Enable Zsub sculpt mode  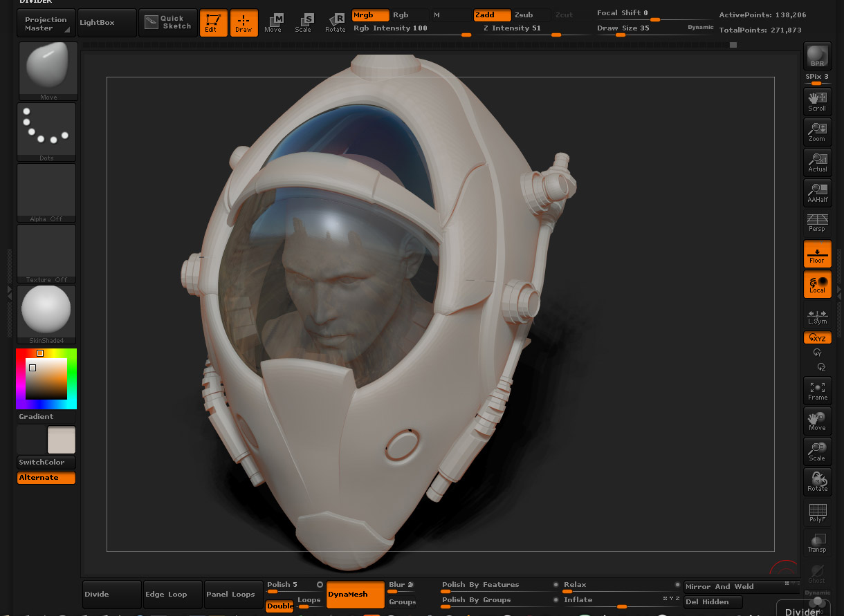pyautogui.click(x=531, y=15)
